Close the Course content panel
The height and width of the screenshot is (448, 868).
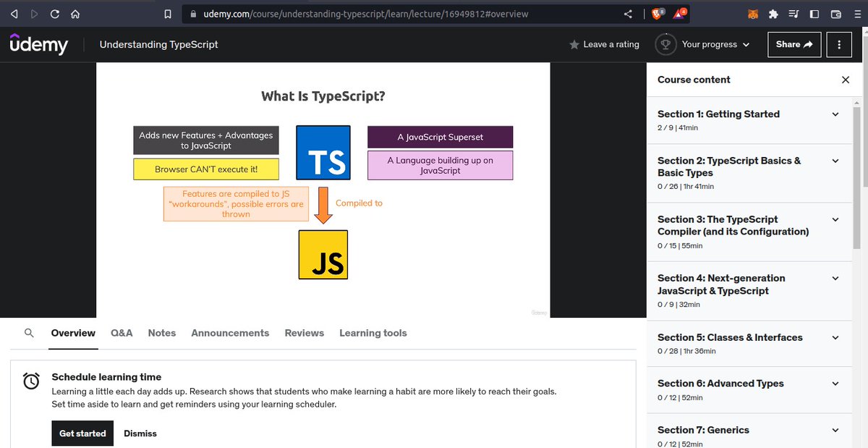click(846, 80)
